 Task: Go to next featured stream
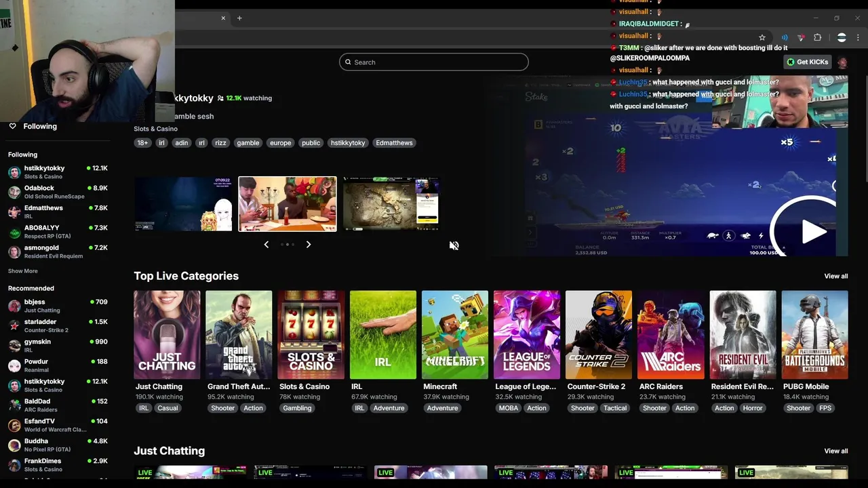(x=309, y=245)
